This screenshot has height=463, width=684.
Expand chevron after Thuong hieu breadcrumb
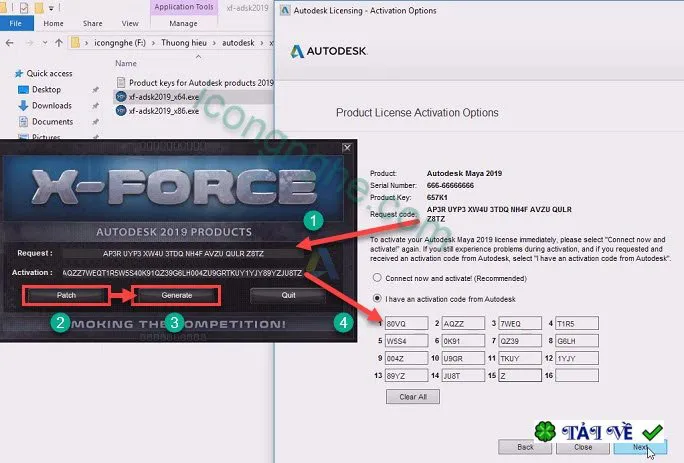click(215, 43)
